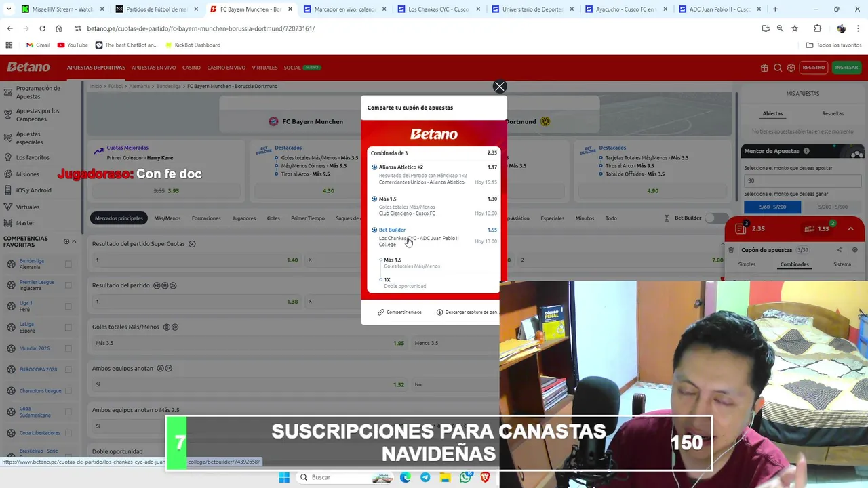Switch to Resueltas tab in Mis Apuestas

833,113
